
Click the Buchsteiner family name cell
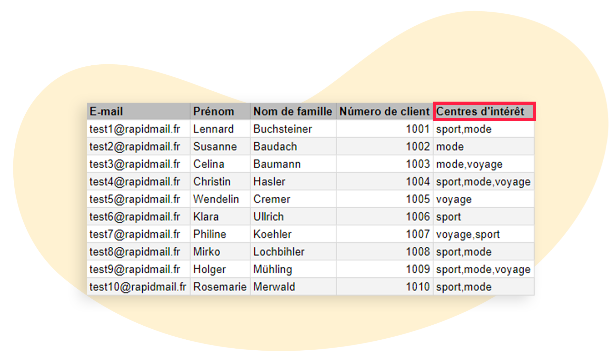tap(283, 129)
